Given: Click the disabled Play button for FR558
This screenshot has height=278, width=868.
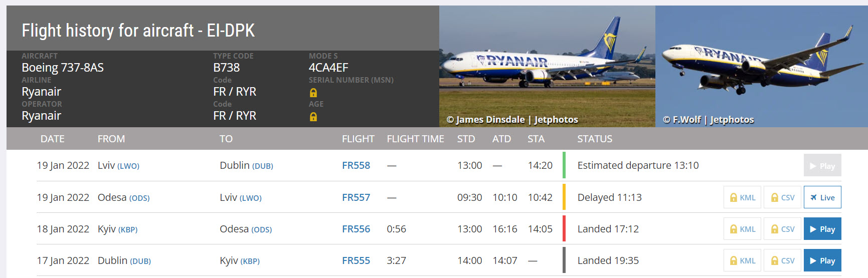Looking at the screenshot, I should 822,166.
